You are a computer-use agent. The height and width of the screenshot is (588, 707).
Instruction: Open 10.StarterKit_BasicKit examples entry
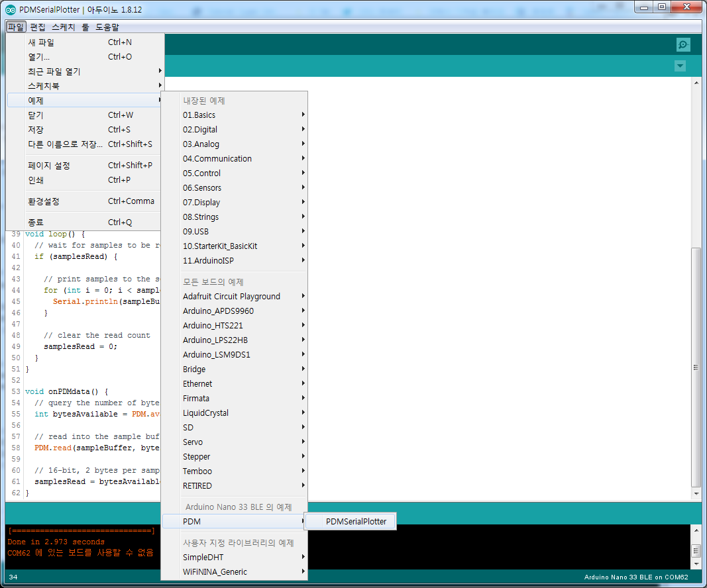235,246
